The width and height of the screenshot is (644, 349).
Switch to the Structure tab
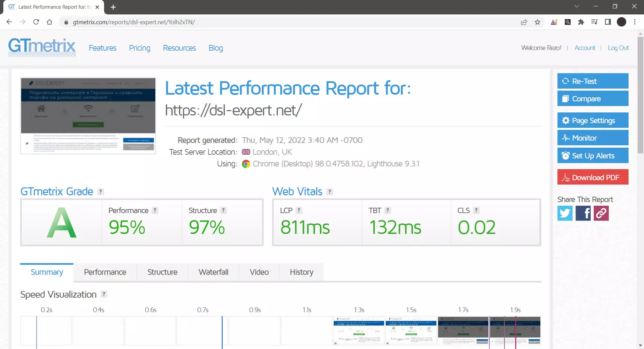click(162, 272)
